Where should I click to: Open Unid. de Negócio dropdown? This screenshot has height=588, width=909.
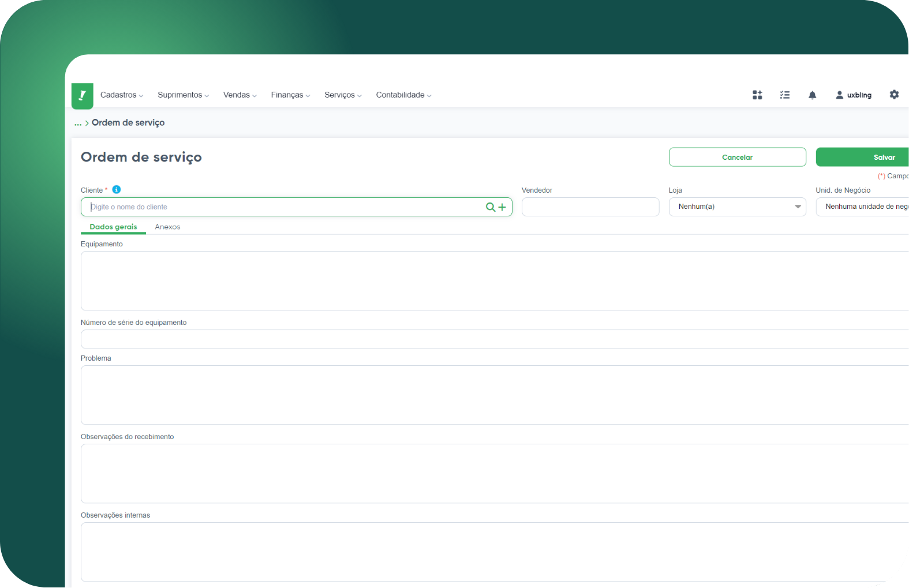[x=862, y=207]
